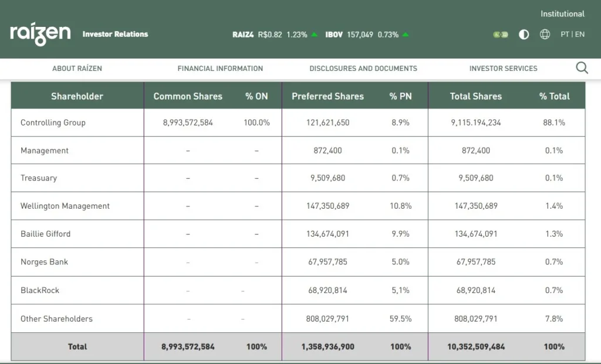This screenshot has height=364, width=601.
Task: Expand the Disclosures and Documents menu
Action: tap(363, 69)
